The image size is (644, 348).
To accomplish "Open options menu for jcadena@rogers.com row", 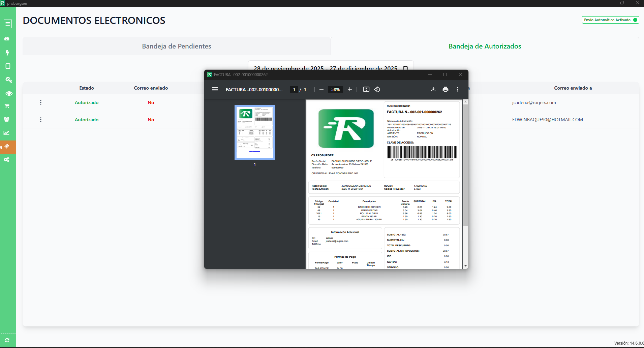I will (x=41, y=102).
